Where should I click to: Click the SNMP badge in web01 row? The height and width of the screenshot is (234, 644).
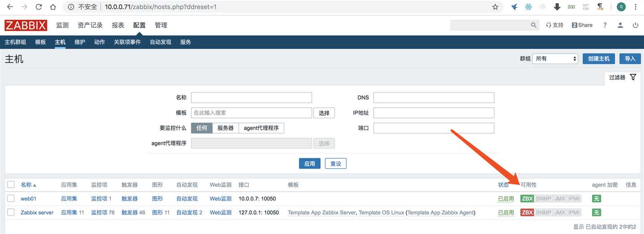[544, 199]
